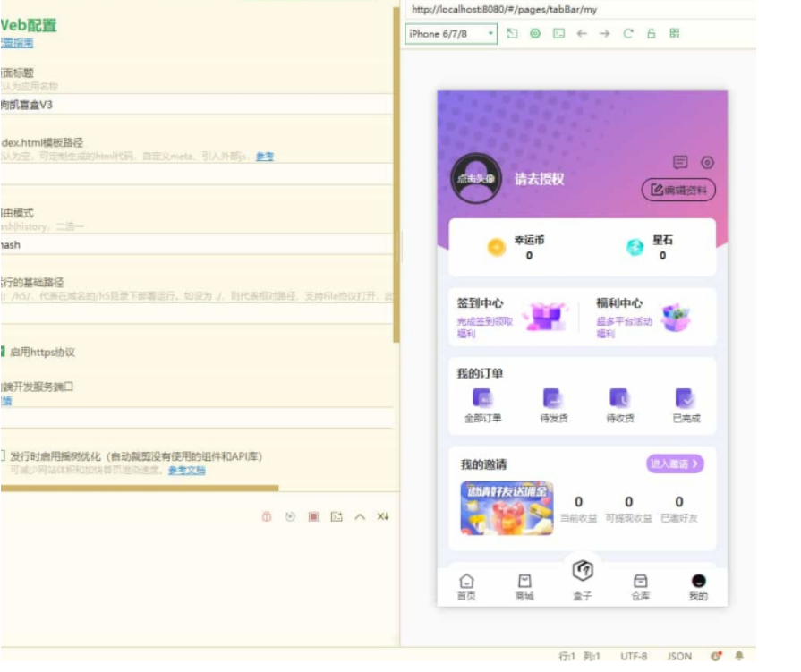Open 全部订单 all orders icon

(x=482, y=398)
